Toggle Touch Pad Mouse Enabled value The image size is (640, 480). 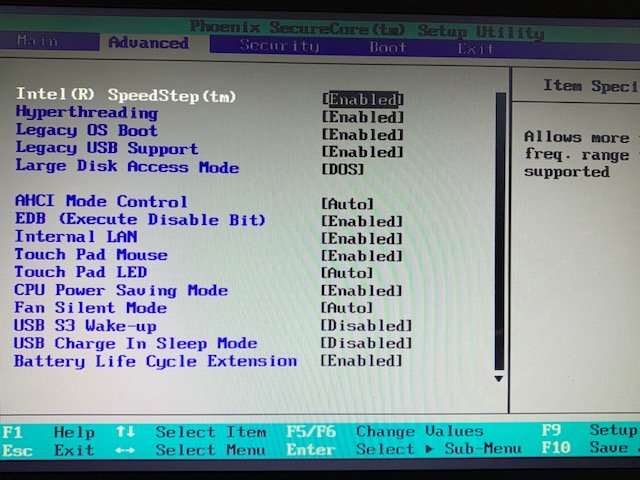(362, 256)
